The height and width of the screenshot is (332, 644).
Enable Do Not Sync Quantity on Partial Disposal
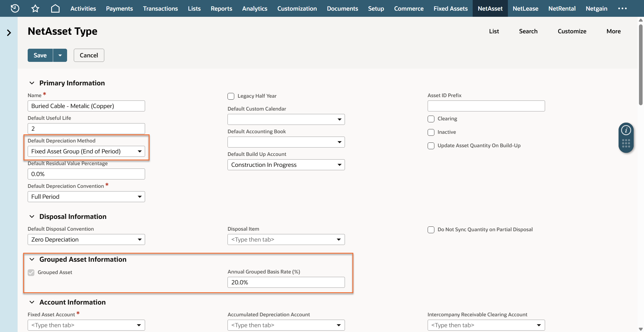[x=431, y=230]
